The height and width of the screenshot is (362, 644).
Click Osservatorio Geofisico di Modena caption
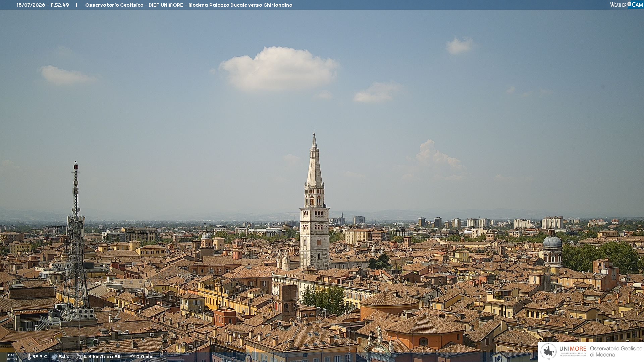616,352
